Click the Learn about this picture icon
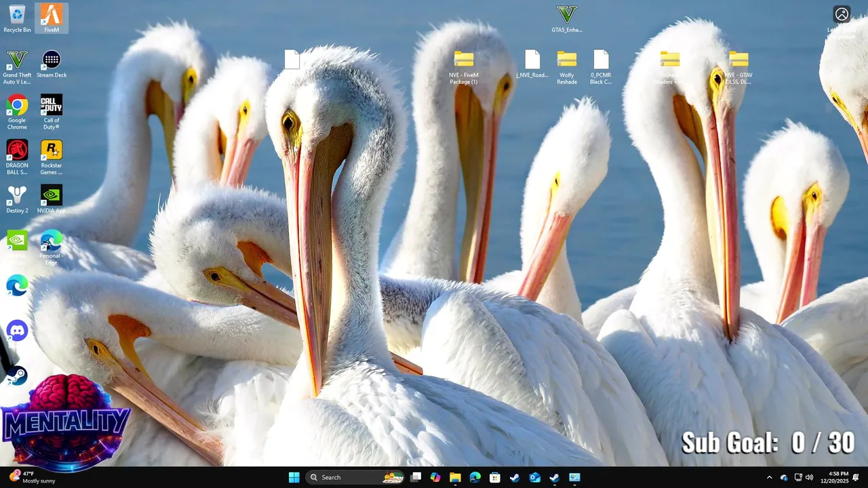Image resolution: width=868 pixels, height=488 pixels. point(842,14)
